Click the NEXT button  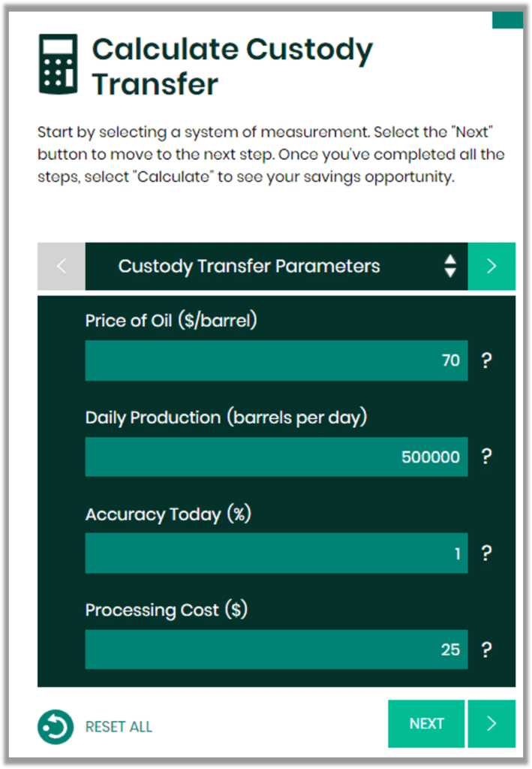click(426, 724)
